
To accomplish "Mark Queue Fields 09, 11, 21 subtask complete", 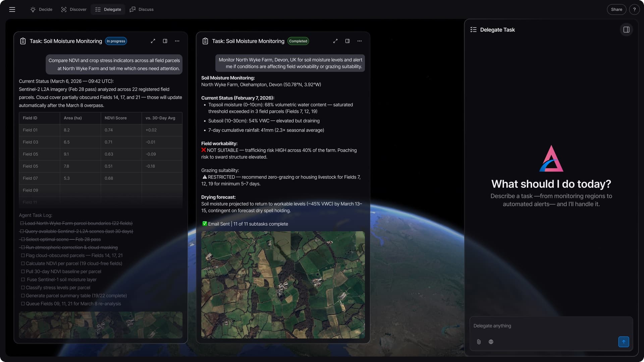I will 23,304.
